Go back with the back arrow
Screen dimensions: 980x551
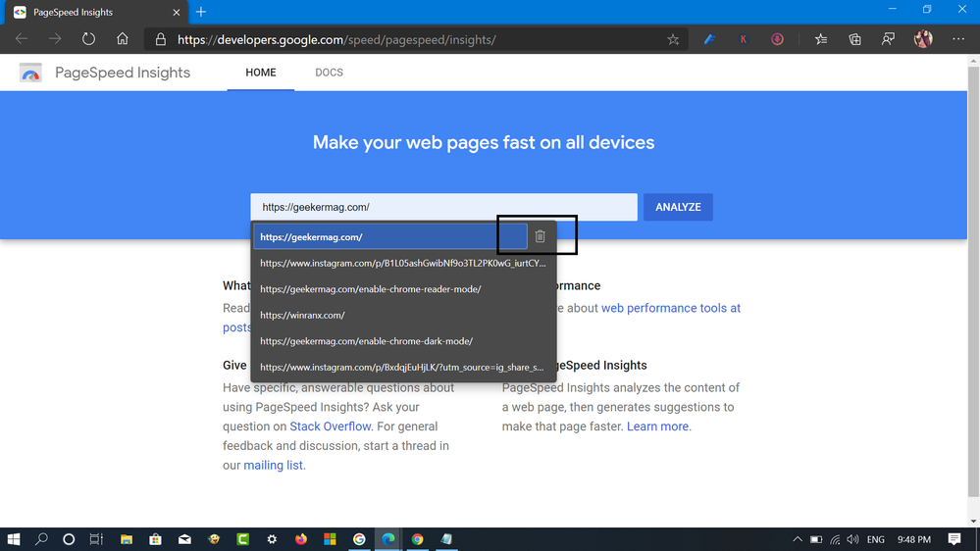coord(22,39)
